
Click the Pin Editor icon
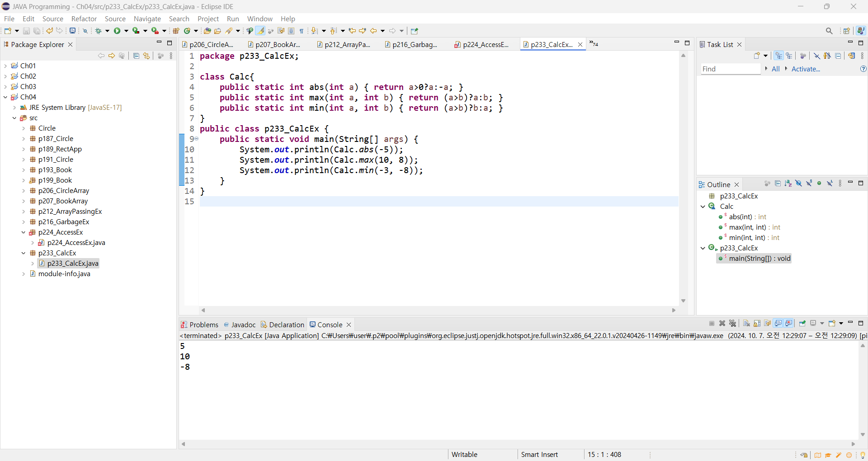tap(415, 31)
